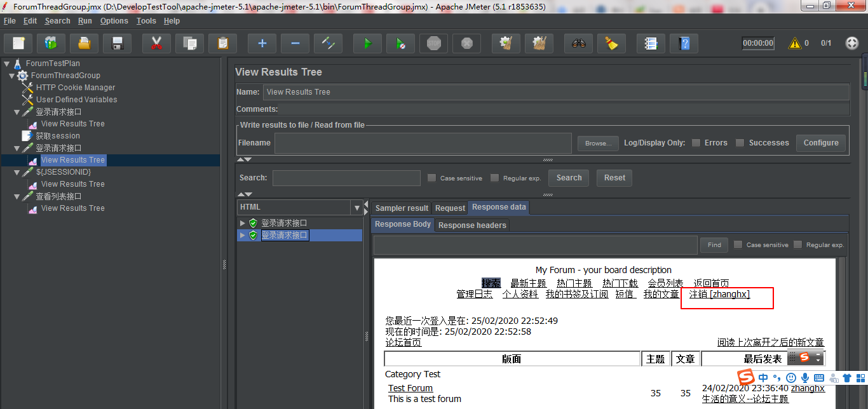
Task: Check Regular exp. next to Find
Action: pos(797,245)
